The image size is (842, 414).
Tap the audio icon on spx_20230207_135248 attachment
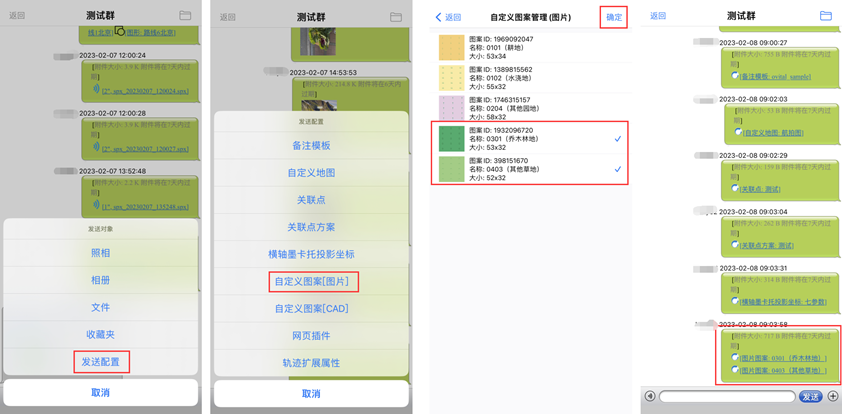(x=96, y=205)
